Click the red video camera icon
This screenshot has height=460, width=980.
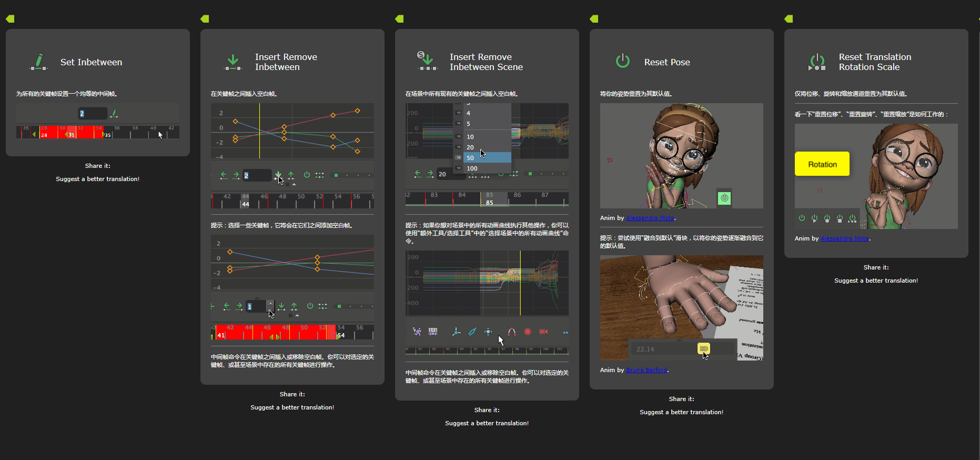tap(543, 332)
